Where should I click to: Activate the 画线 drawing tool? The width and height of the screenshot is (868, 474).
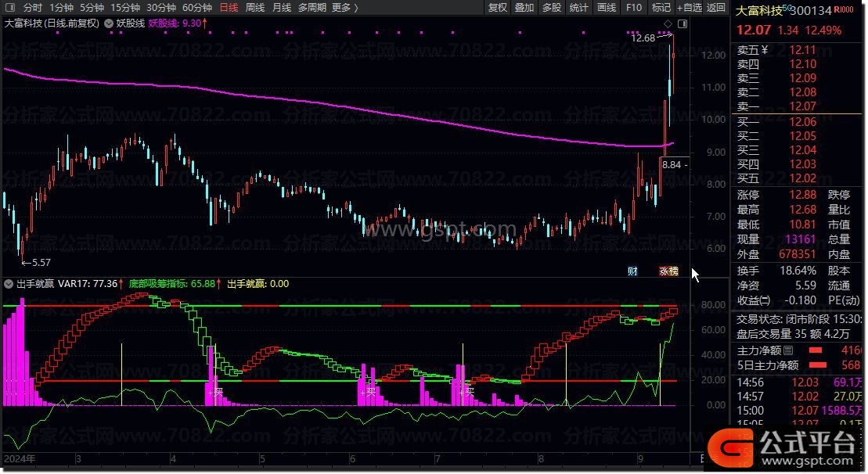click(607, 8)
